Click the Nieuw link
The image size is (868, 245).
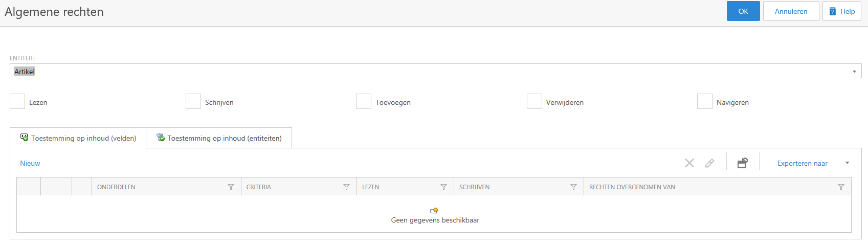(x=30, y=163)
